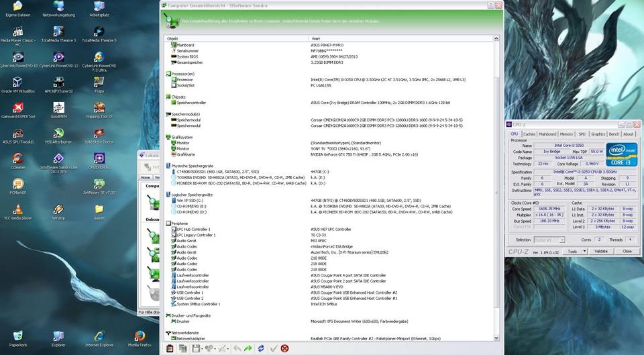Image resolution: width=644 pixels, height=355 pixels.
Task: Click the Sandra toolbar clipboard report icon
Action: tap(170, 348)
